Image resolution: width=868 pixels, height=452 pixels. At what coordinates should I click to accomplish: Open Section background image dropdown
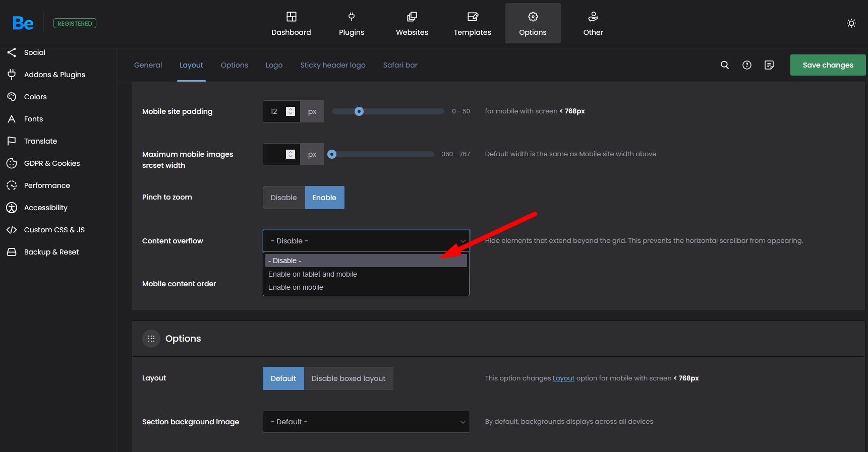pos(366,422)
